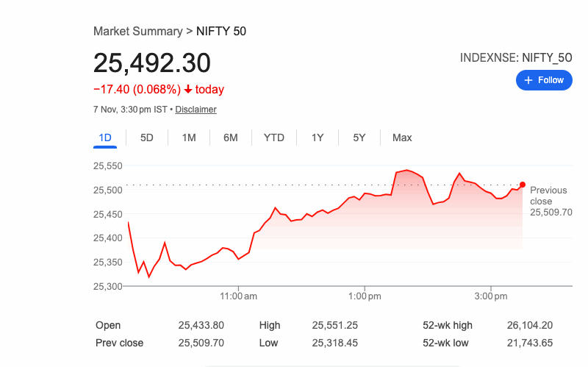
Task: Click the INDEXNSE: NIFTY_50 ticker label
Action: click(x=516, y=57)
